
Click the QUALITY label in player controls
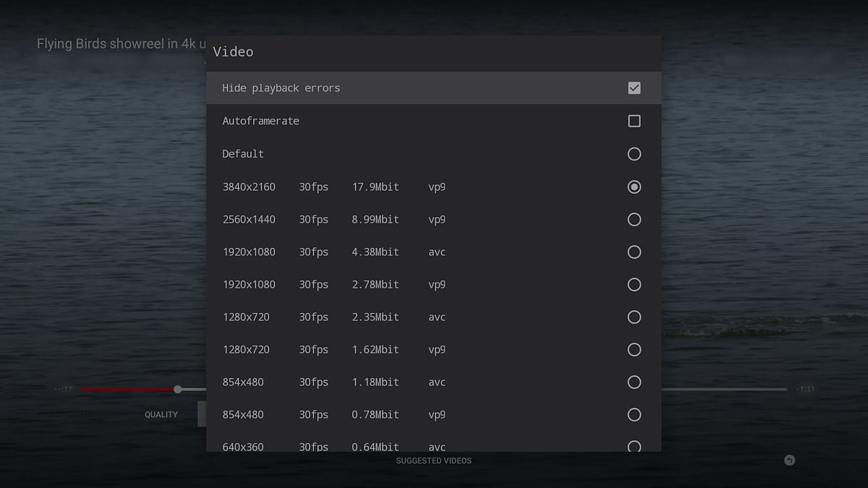(161, 414)
